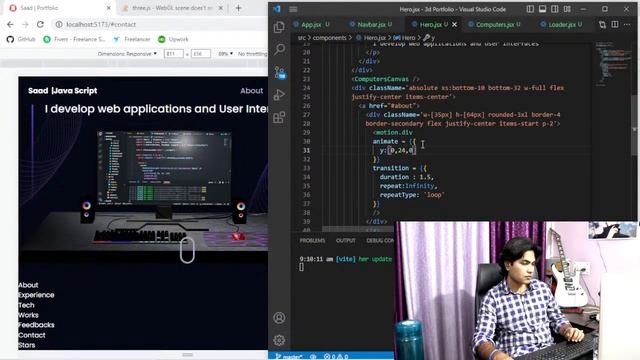Open the Run and Debug view
This screenshot has width=640, height=360.
(x=279, y=95)
